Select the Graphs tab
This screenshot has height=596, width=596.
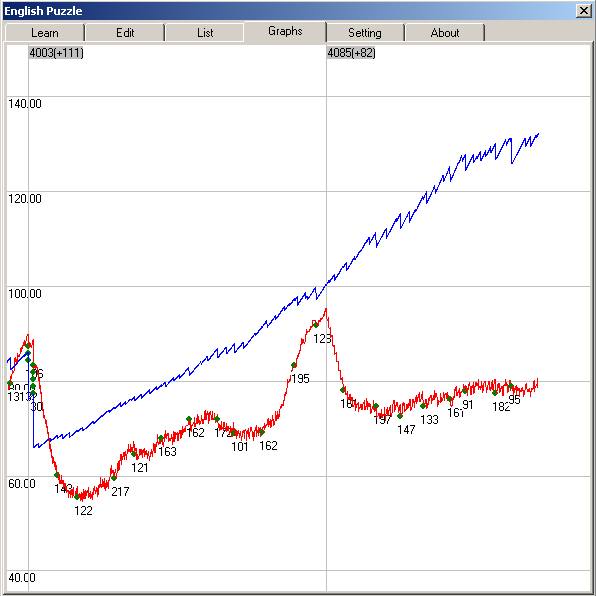point(285,31)
